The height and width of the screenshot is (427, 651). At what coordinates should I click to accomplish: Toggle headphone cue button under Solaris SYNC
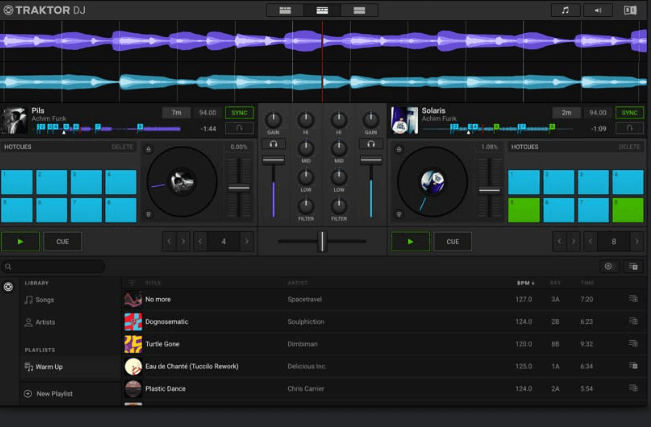tap(629, 128)
